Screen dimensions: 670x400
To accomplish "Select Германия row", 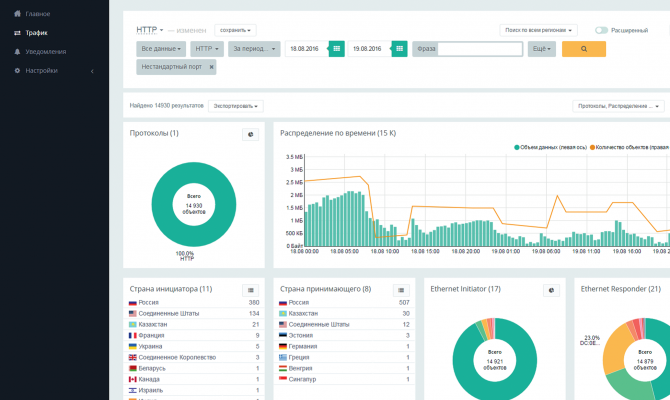I will pyautogui.click(x=344, y=346).
